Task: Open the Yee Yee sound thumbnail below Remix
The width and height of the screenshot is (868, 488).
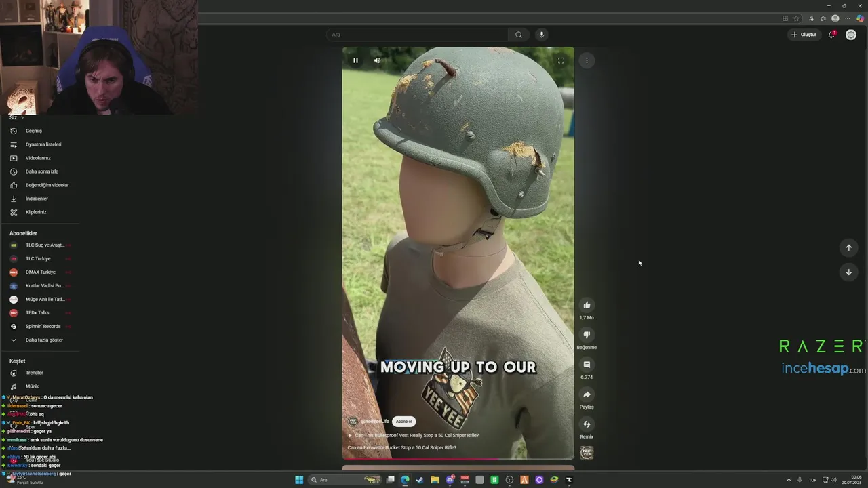Action: tap(587, 453)
